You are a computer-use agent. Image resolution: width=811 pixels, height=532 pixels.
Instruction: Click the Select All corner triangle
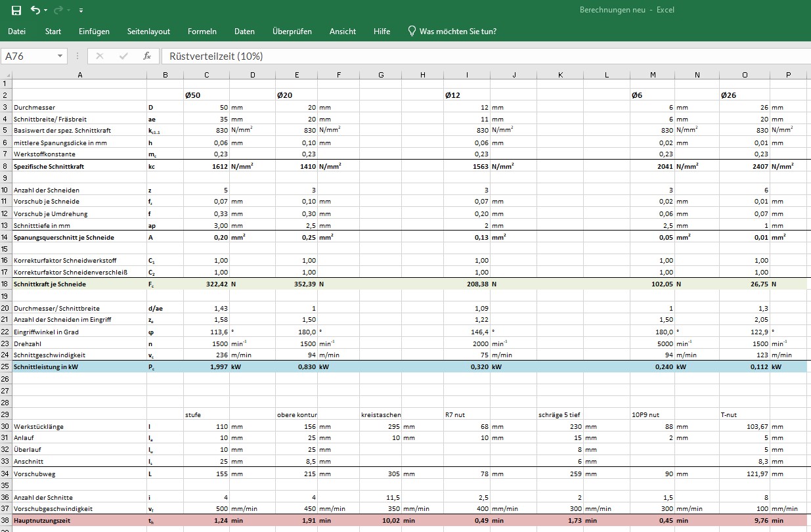(7, 75)
